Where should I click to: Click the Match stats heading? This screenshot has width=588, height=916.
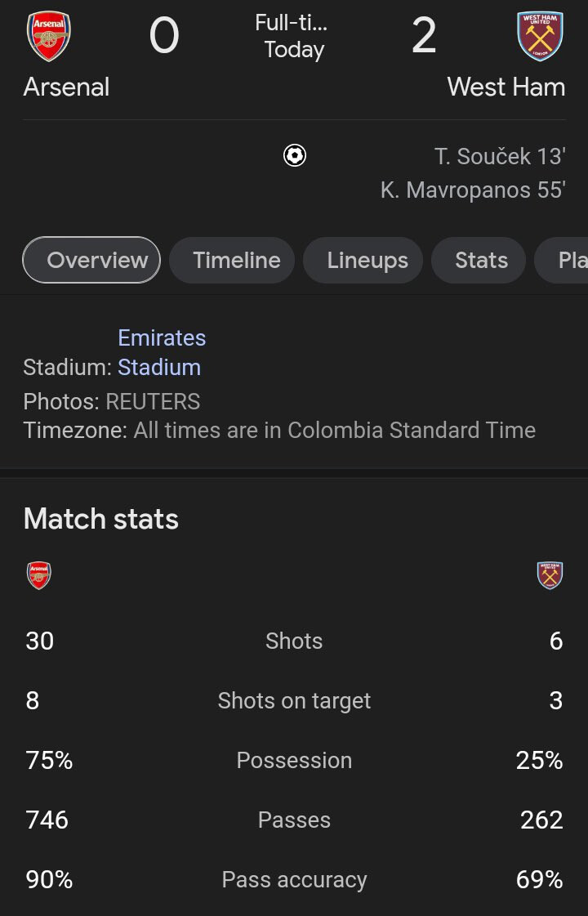(x=101, y=519)
